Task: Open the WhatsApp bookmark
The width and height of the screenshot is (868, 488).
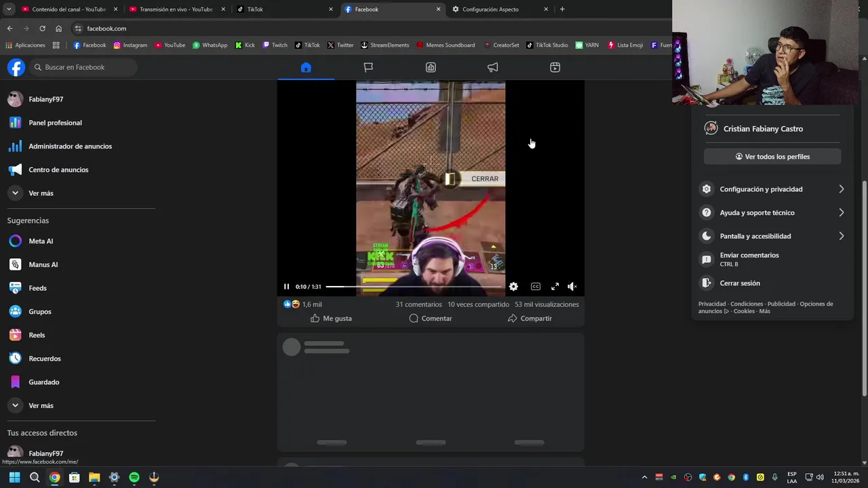Action: click(x=210, y=45)
